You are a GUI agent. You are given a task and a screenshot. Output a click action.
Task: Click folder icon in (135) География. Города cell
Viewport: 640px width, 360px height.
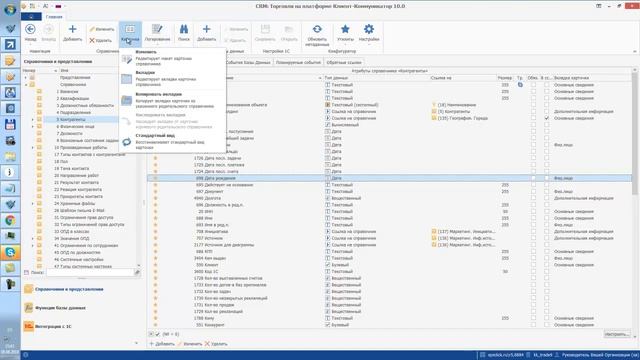pyautogui.click(x=434, y=118)
